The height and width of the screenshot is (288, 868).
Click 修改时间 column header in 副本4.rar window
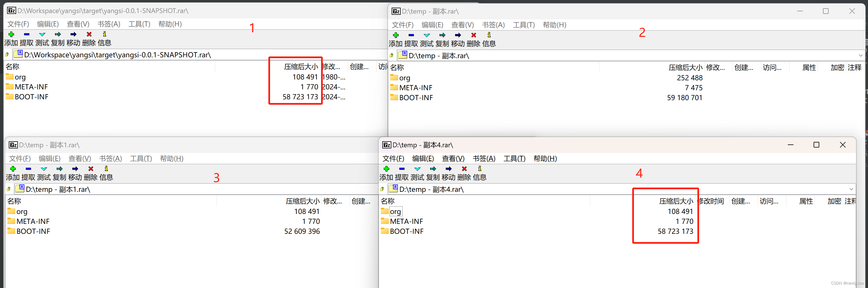[711, 201]
